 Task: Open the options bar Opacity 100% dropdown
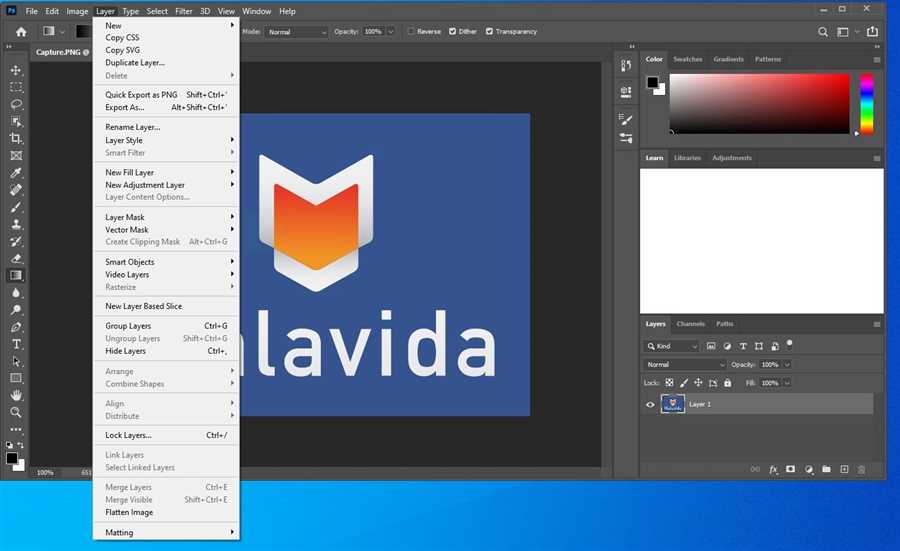[x=391, y=32]
